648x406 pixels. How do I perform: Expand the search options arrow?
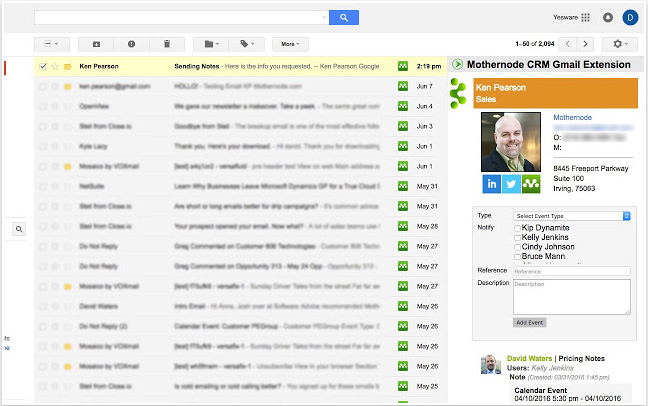pos(324,17)
